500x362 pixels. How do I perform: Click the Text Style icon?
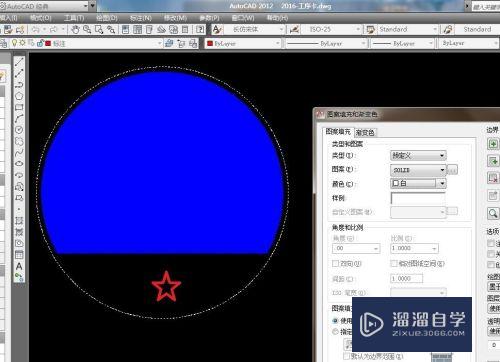click(217, 30)
